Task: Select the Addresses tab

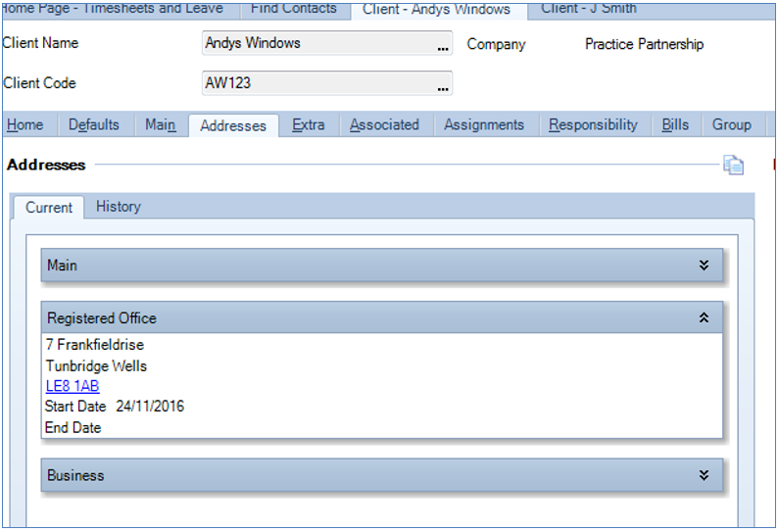Action: pos(233,125)
